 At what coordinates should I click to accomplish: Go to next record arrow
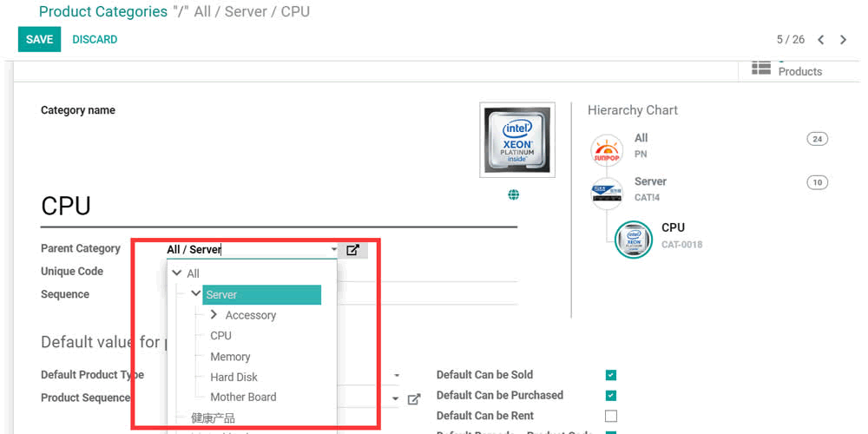click(845, 40)
